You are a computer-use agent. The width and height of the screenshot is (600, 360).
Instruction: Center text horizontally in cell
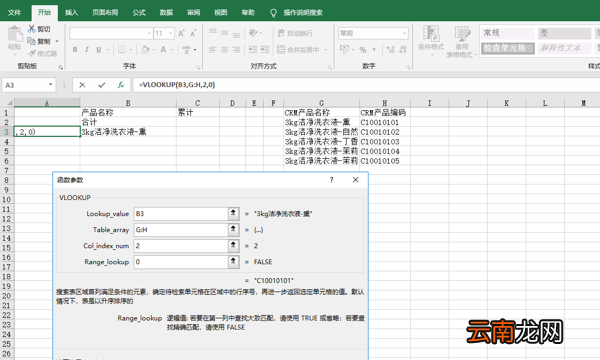pyautogui.click(x=225, y=50)
